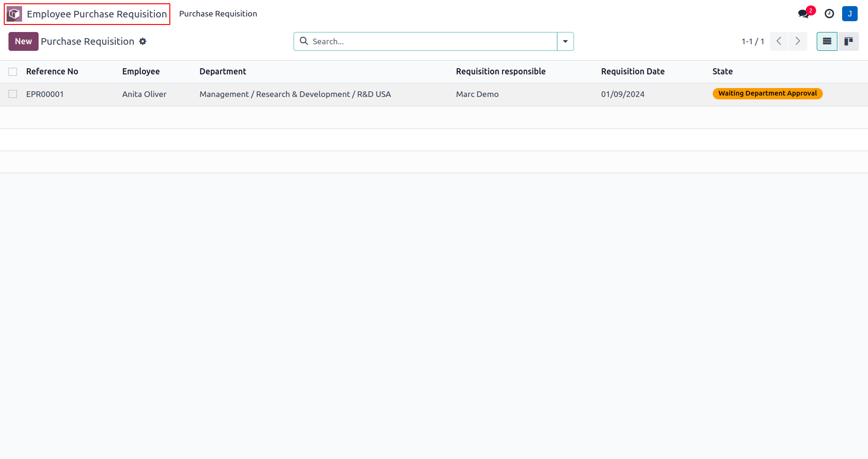The image size is (868, 459).
Task: Sort by the State column header
Action: click(x=723, y=72)
